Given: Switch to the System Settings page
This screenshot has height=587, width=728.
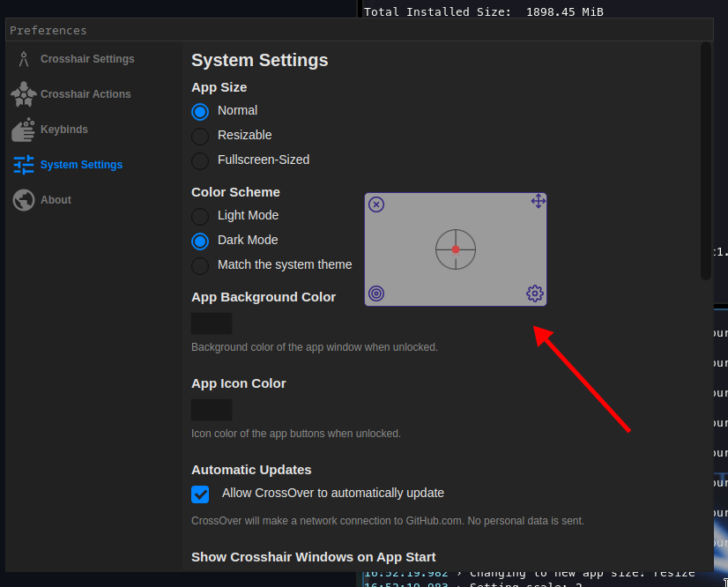Looking at the screenshot, I should point(83,165).
